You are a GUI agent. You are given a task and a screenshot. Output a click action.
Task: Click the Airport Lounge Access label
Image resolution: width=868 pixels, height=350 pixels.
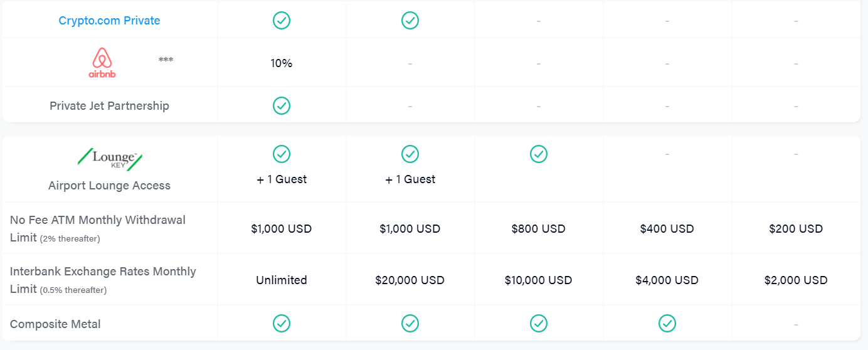pyautogui.click(x=110, y=186)
